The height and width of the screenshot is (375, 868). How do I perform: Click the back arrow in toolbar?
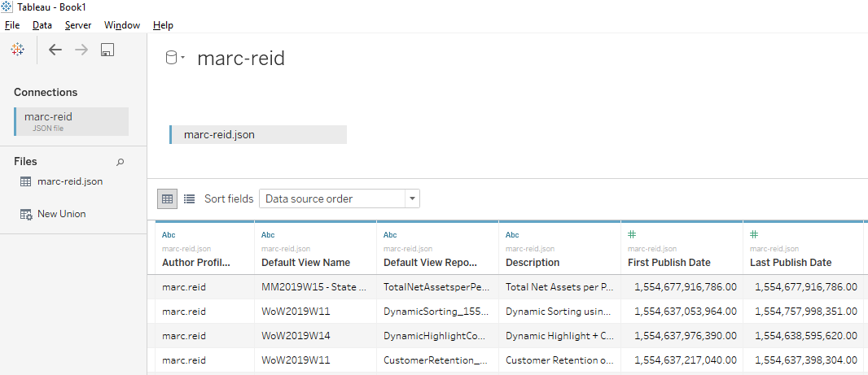coord(55,50)
